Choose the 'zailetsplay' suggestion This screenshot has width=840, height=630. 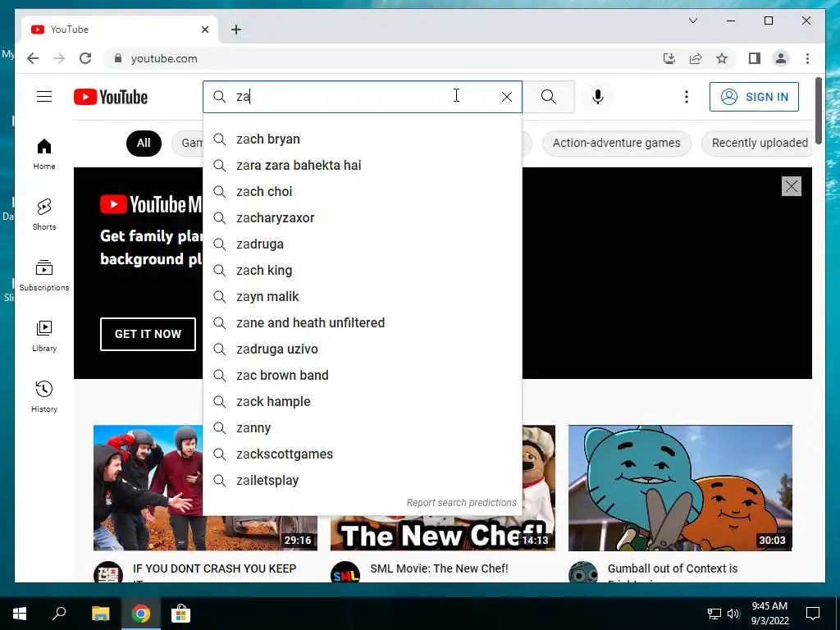pos(363,481)
